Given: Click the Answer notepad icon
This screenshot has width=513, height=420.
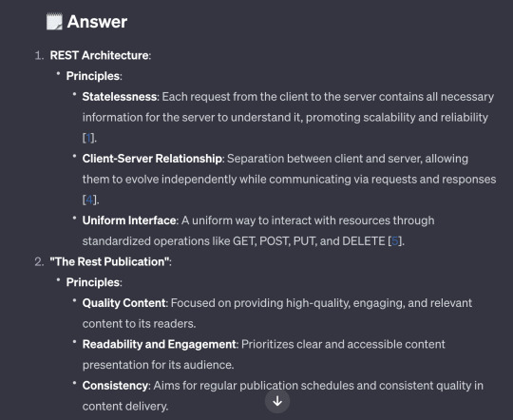Looking at the screenshot, I should point(54,22).
